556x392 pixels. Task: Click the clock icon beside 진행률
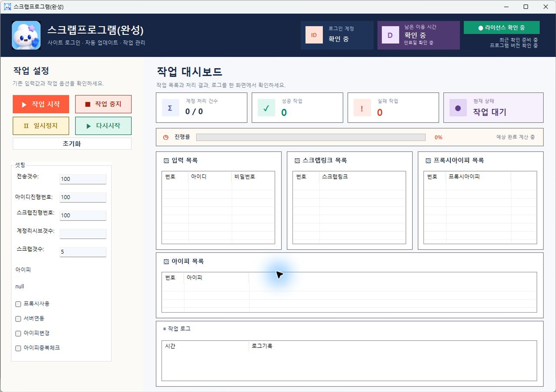click(x=166, y=137)
